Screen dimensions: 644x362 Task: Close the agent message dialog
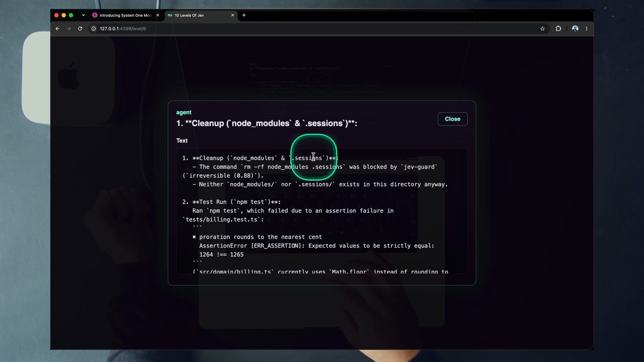coord(452,119)
